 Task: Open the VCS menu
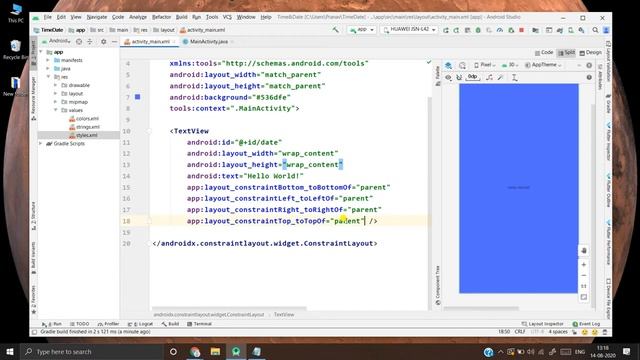click(227, 17)
